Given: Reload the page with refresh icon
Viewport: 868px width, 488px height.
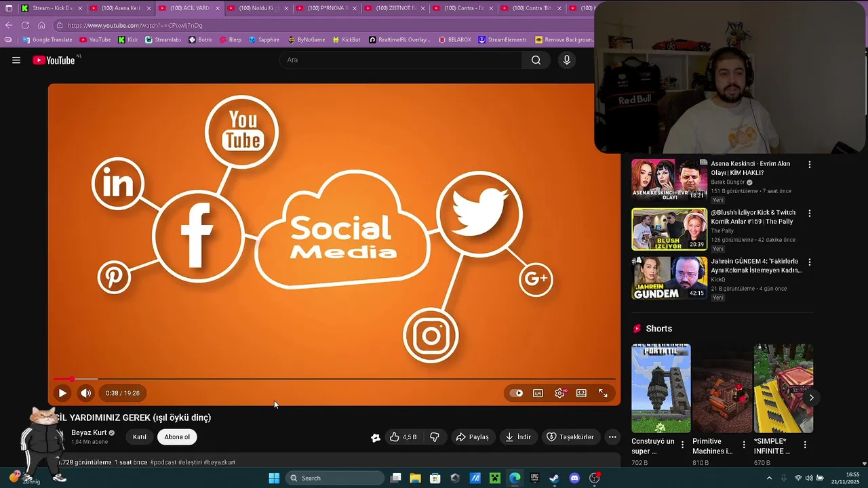Looking at the screenshot, I should [25, 25].
